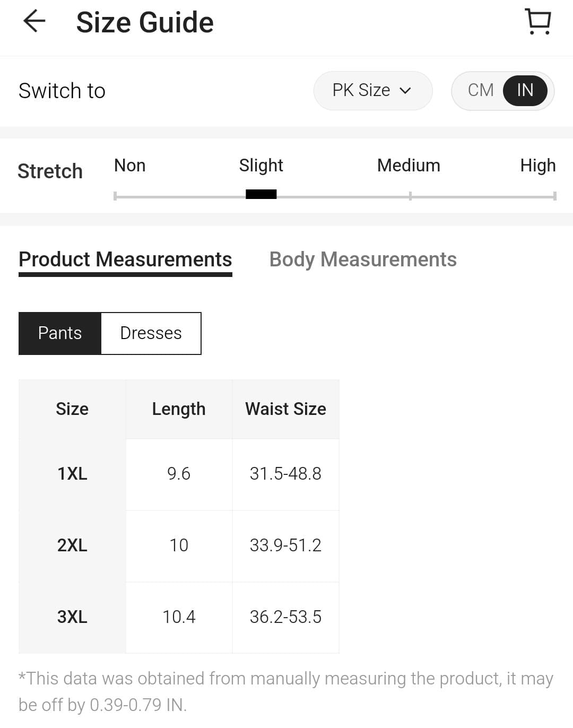Viewport: 573px width, 728px height.
Task: Select the IN unit option
Action: pos(525,90)
